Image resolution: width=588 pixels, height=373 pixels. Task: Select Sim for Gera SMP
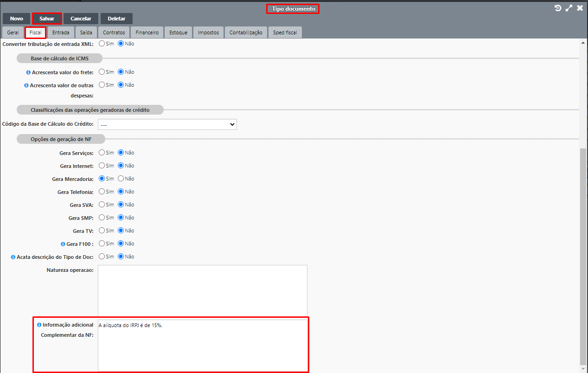102,218
